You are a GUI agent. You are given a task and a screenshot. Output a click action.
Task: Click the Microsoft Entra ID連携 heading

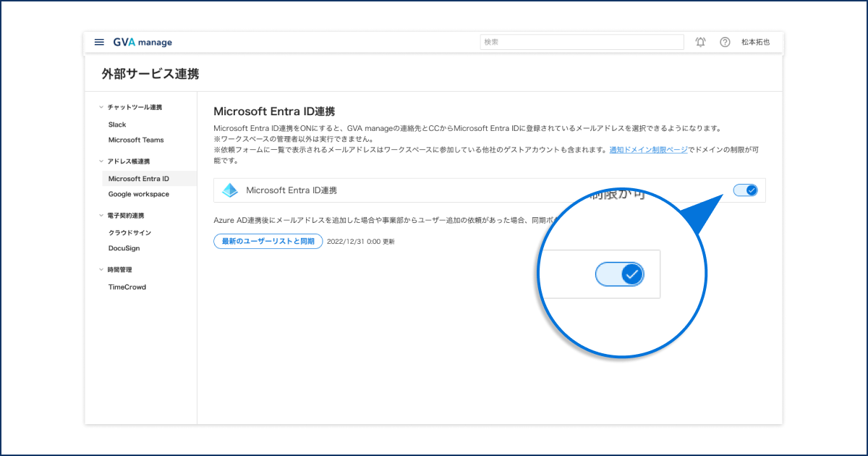pos(274,111)
